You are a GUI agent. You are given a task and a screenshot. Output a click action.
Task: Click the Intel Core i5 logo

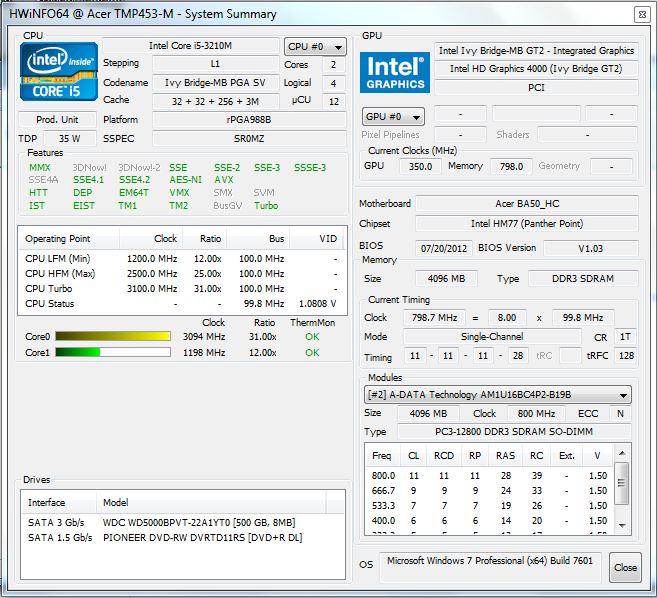pyautogui.click(x=59, y=72)
